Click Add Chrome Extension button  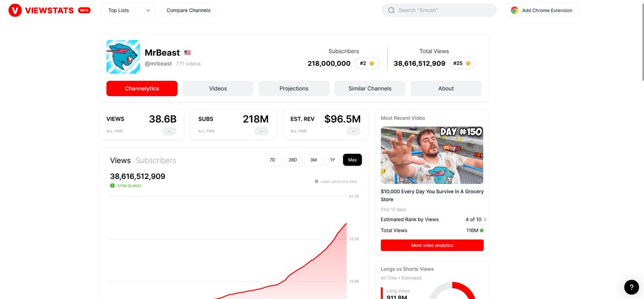tap(543, 10)
